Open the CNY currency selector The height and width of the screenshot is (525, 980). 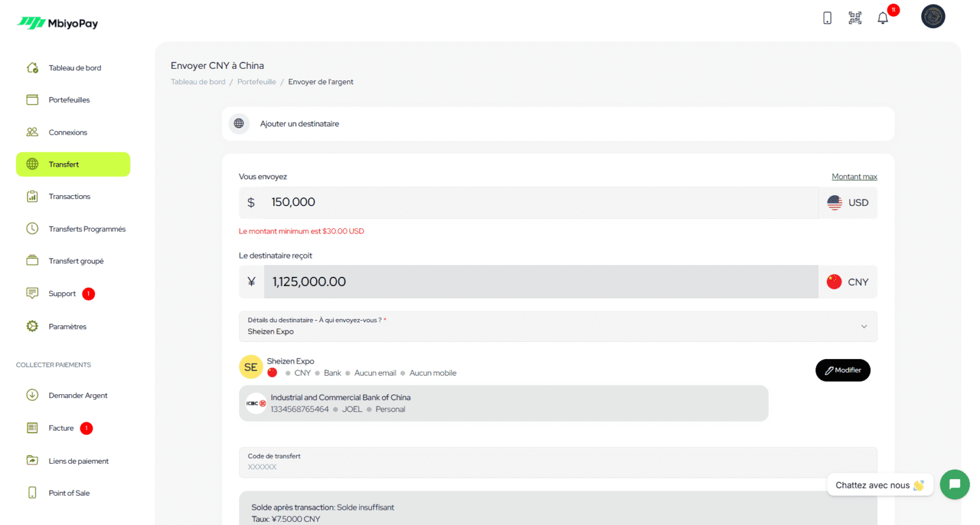click(848, 282)
